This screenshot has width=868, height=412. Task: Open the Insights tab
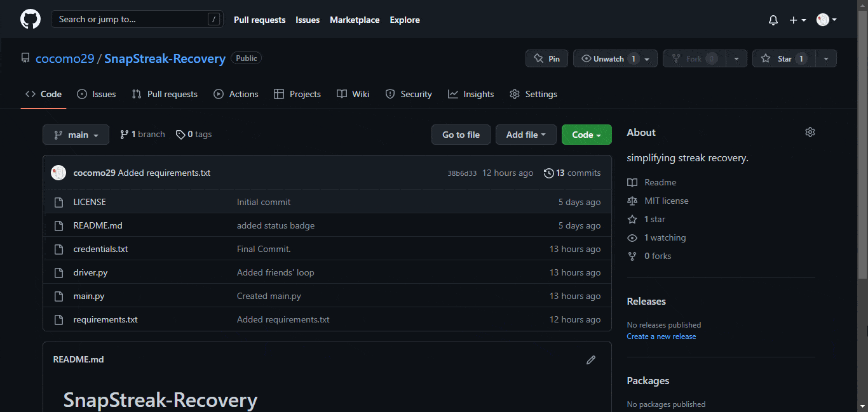471,94
